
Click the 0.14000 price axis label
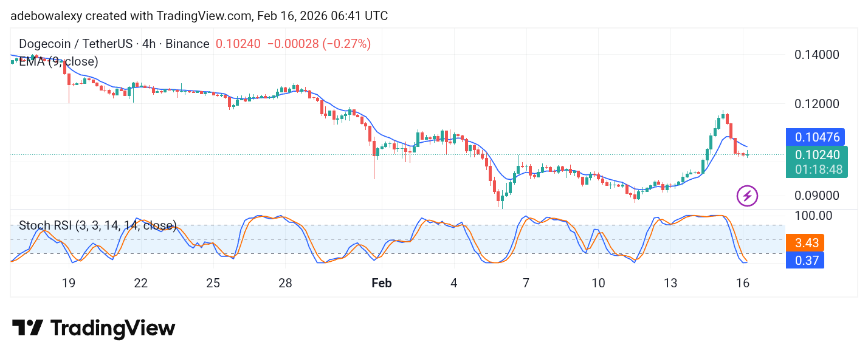[817, 55]
